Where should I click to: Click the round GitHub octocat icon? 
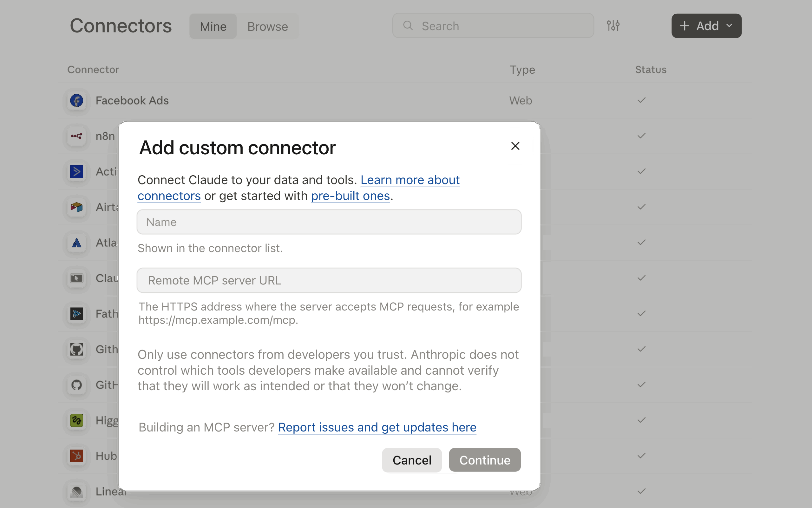76,385
